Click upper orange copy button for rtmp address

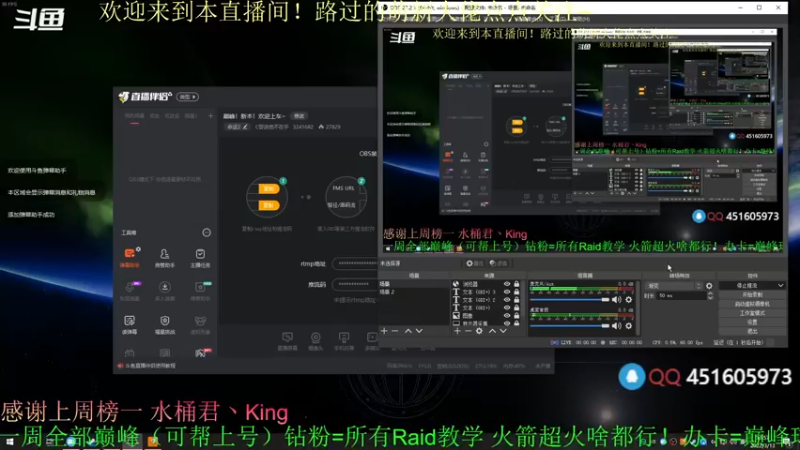[x=269, y=189]
